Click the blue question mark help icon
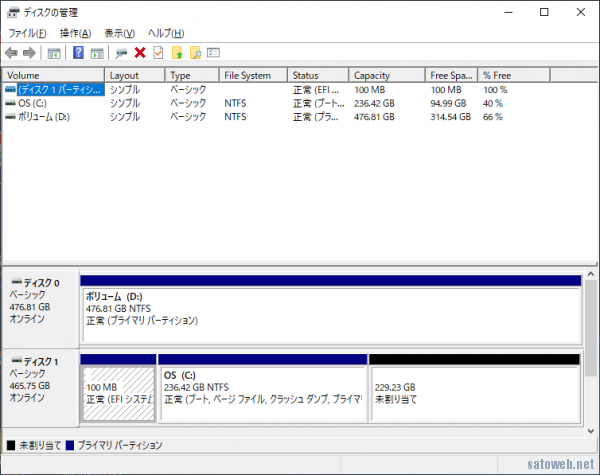Screen dimensions: 600x475 point(78,53)
